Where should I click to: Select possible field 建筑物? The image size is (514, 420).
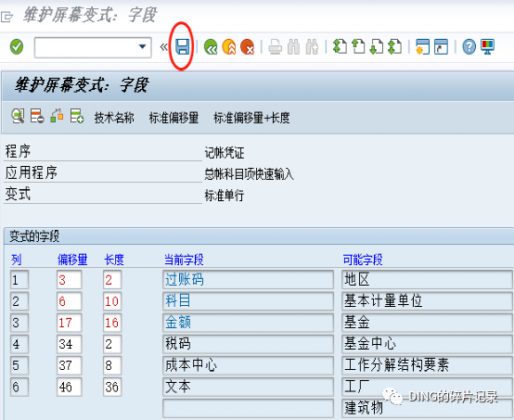[427, 408]
